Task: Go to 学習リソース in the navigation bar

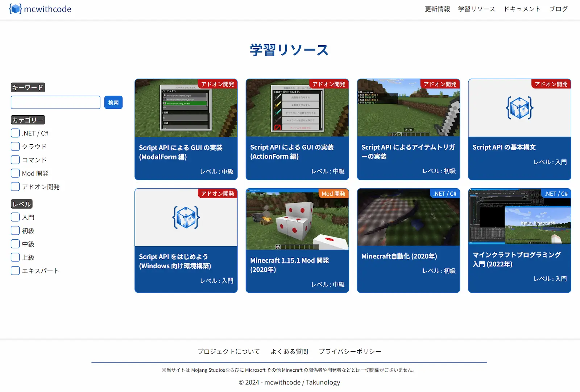Action: [x=476, y=9]
